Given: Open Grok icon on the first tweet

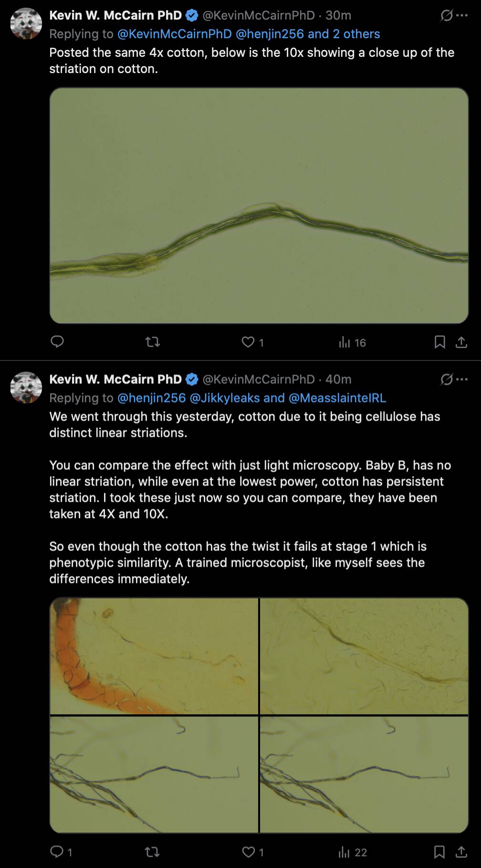Looking at the screenshot, I should point(446,16).
